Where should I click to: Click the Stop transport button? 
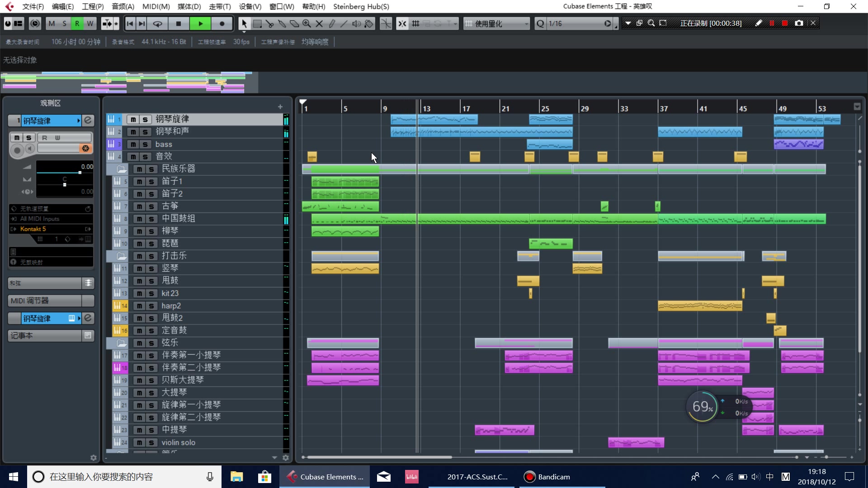tap(179, 23)
